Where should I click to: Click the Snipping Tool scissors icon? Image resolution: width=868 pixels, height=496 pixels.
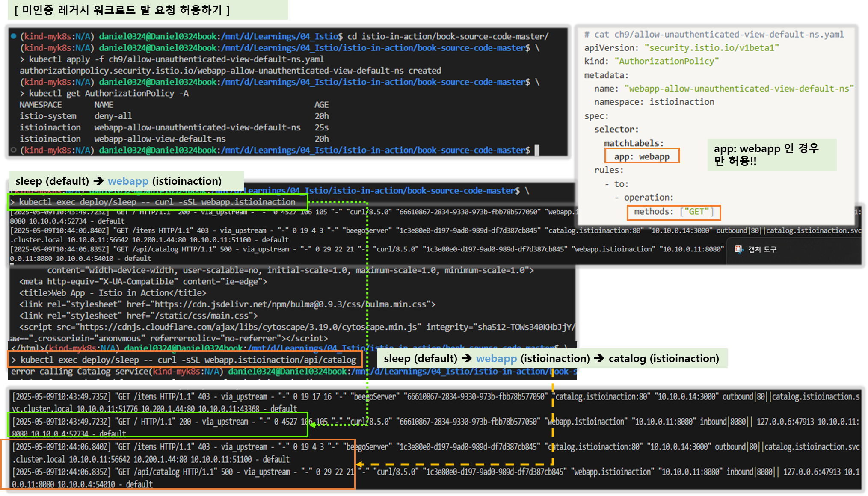click(739, 249)
